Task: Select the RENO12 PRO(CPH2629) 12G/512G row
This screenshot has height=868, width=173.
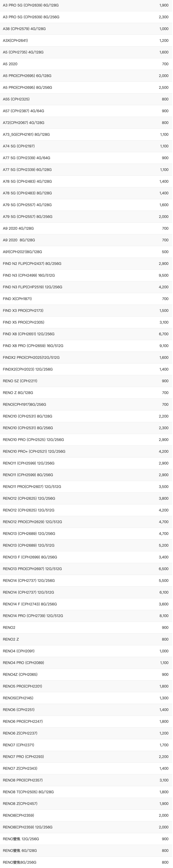Action: coord(32,522)
